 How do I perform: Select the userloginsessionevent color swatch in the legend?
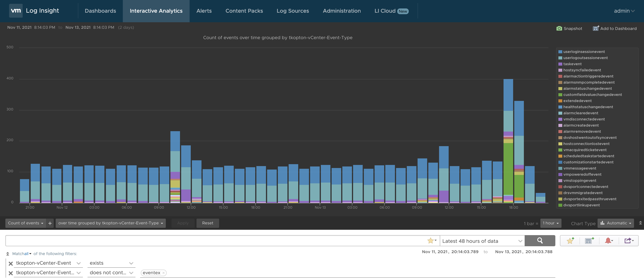point(560,51)
